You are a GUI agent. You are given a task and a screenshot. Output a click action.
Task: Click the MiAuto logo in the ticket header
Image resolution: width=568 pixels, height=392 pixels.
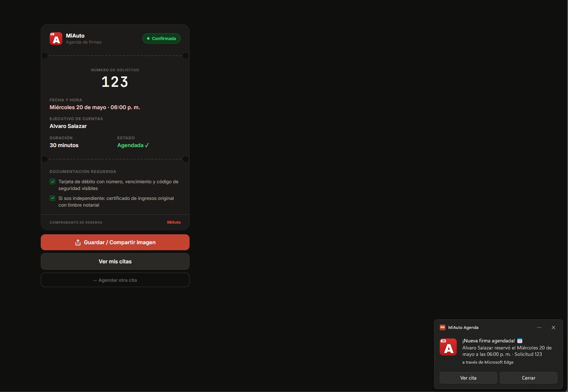click(56, 39)
